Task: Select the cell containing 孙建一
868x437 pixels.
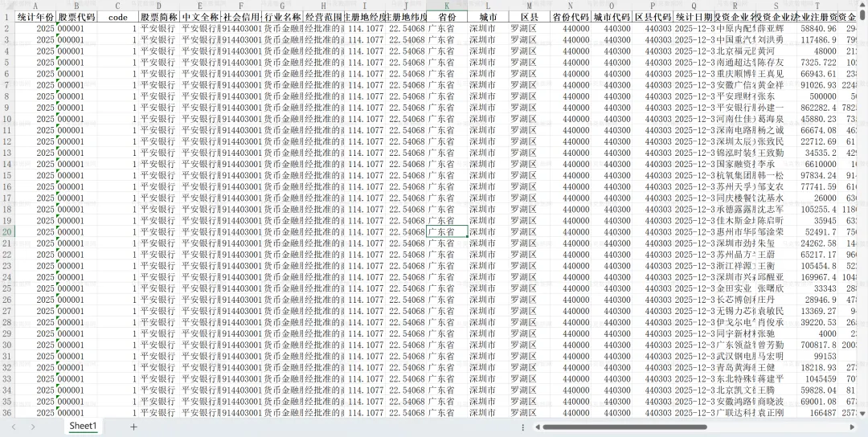Action: click(x=776, y=108)
